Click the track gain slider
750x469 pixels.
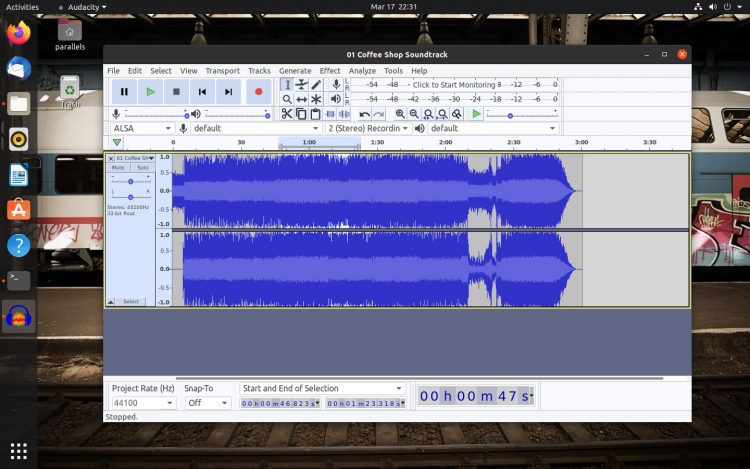click(131, 181)
